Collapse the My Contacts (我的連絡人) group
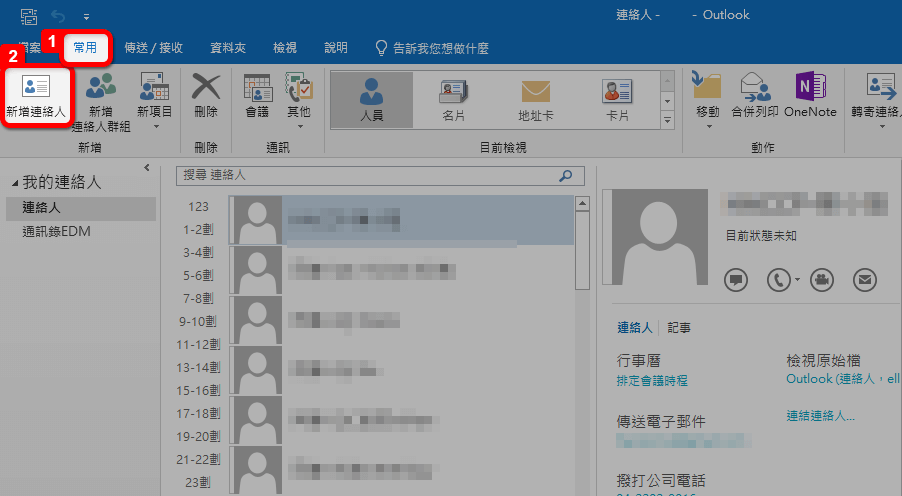 coord(15,184)
